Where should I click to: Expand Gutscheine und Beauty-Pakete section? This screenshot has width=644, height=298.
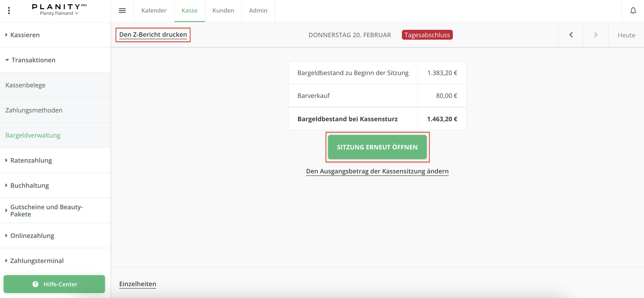click(x=46, y=210)
